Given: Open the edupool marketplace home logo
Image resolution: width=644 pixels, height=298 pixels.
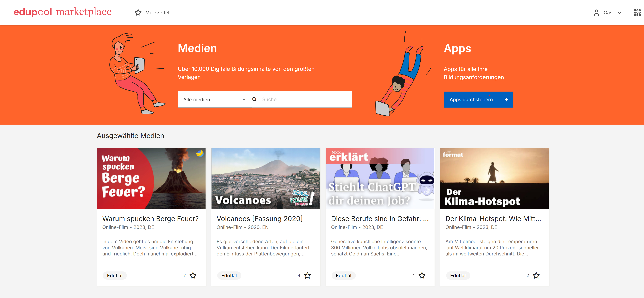Looking at the screenshot, I should pyautogui.click(x=62, y=12).
